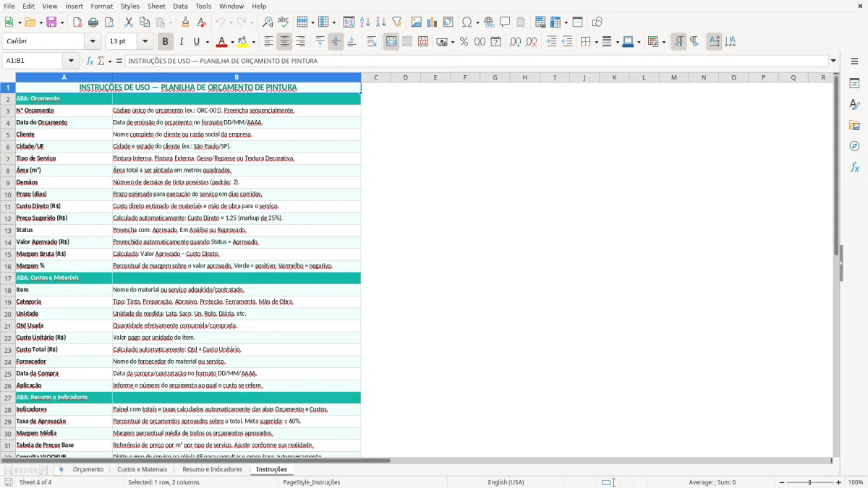868x488 pixels.
Task: Click Format as Percent icon
Action: click(464, 42)
